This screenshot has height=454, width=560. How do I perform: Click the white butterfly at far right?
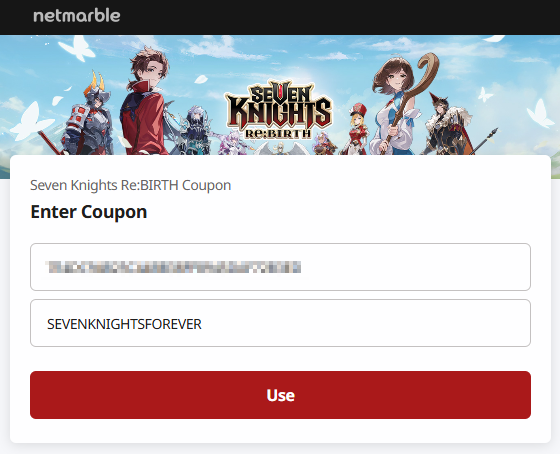point(540,114)
